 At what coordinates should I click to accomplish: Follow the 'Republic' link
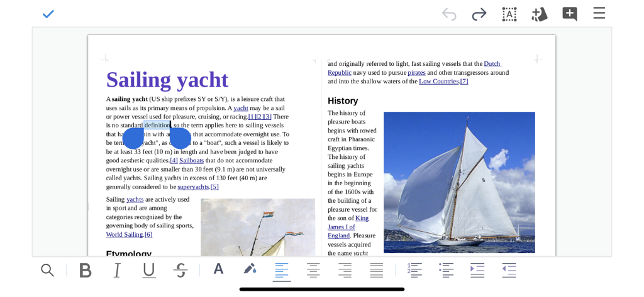click(x=339, y=73)
